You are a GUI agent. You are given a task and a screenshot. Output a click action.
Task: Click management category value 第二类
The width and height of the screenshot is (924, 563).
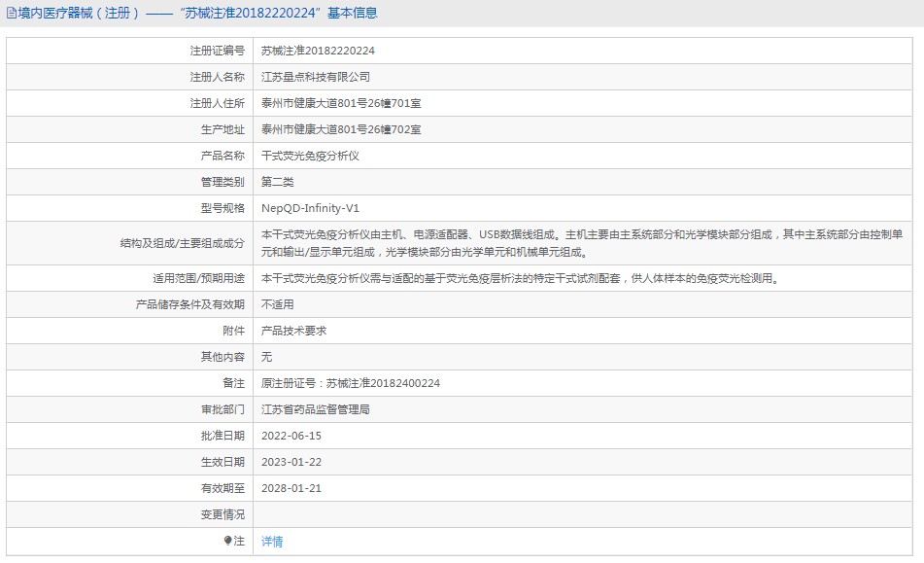click(277, 182)
